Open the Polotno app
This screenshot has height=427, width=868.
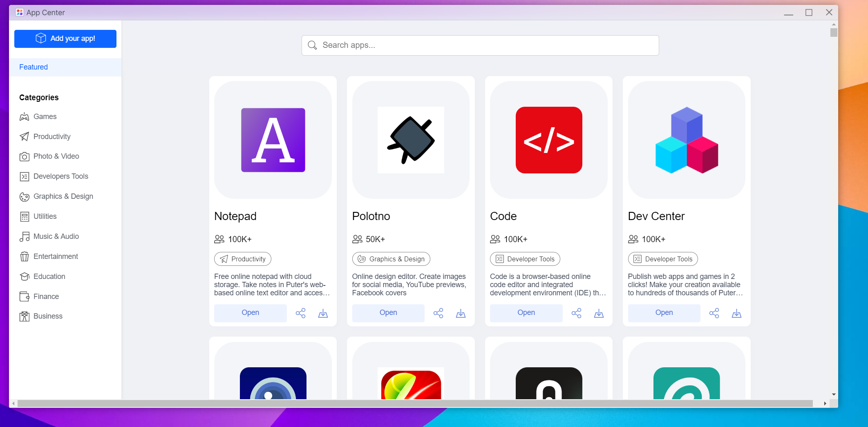(388, 313)
